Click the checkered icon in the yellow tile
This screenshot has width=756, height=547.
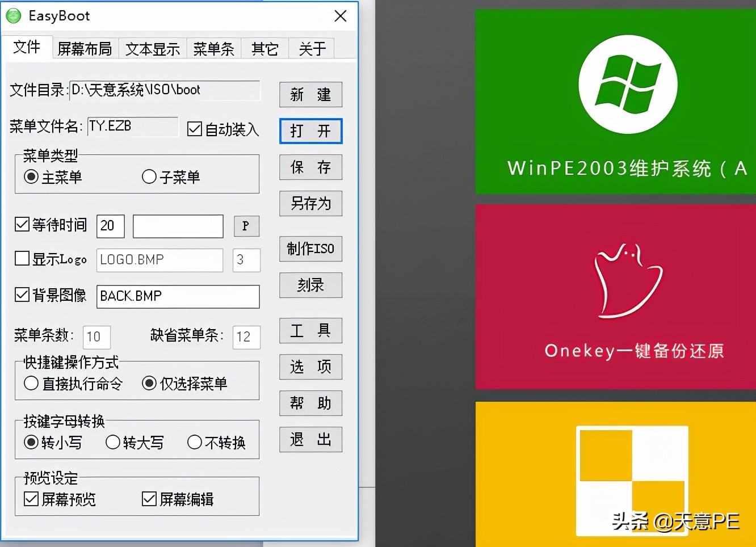632,481
